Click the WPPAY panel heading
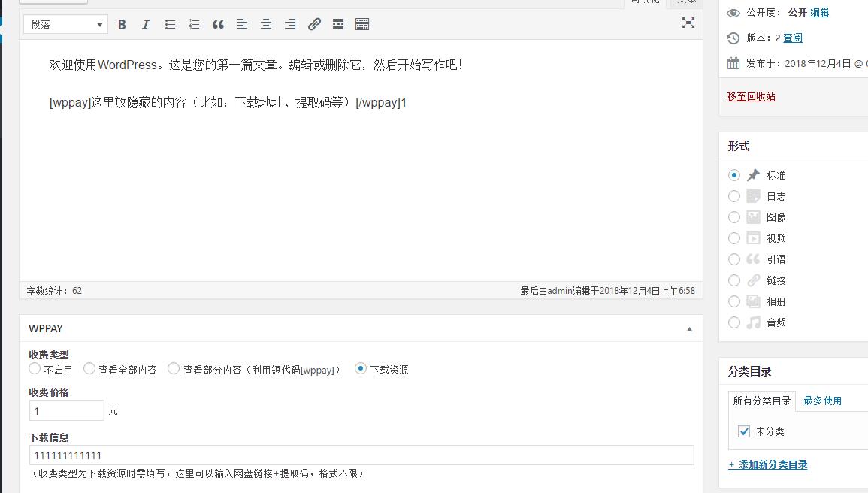The width and height of the screenshot is (868, 493). tap(45, 328)
